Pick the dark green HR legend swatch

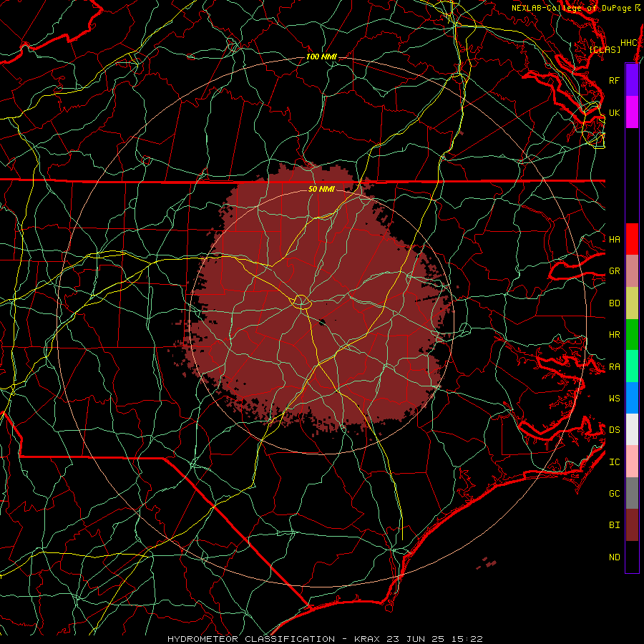pyautogui.click(x=632, y=335)
